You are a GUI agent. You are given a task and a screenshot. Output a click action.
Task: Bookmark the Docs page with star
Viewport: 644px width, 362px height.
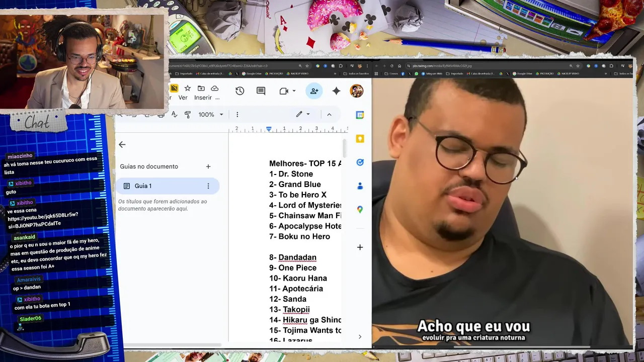pyautogui.click(x=307, y=66)
